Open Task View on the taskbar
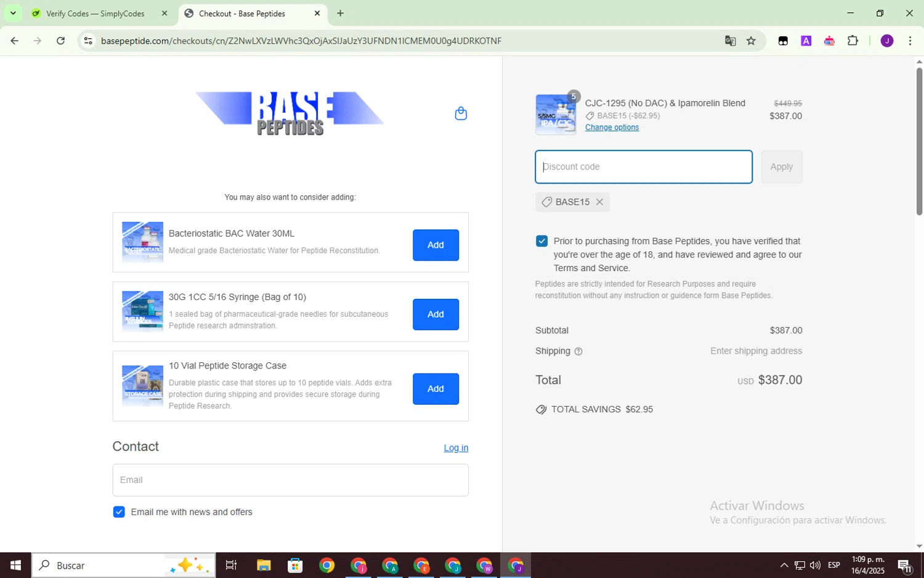 pyautogui.click(x=232, y=565)
